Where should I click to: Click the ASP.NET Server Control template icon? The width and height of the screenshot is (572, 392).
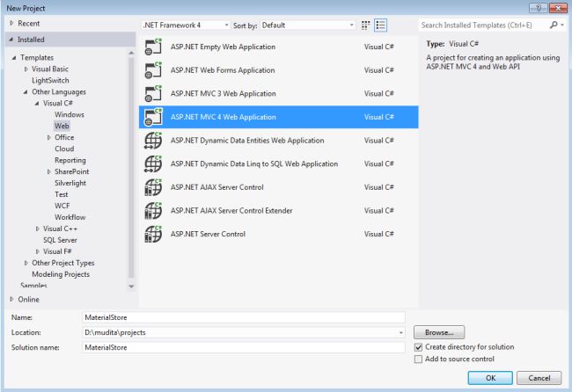[153, 234]
